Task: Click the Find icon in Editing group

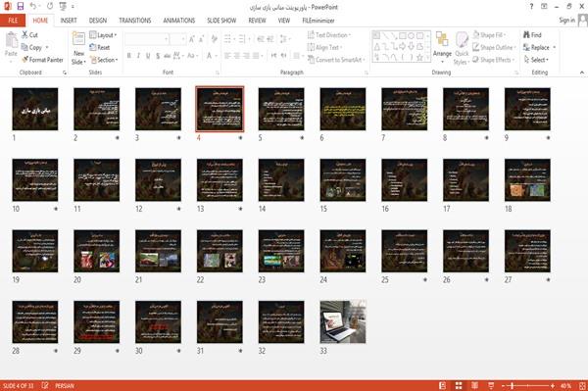Action: [x=526, y=35]
